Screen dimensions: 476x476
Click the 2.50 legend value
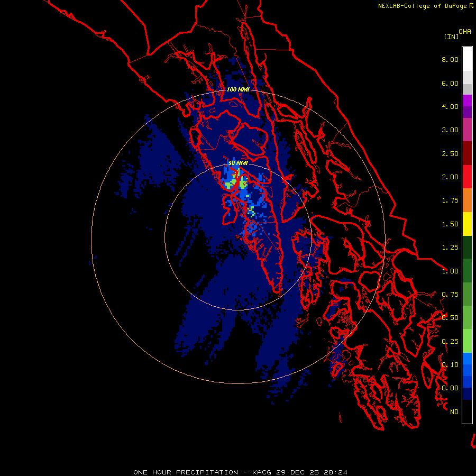[x=450, y=153]
